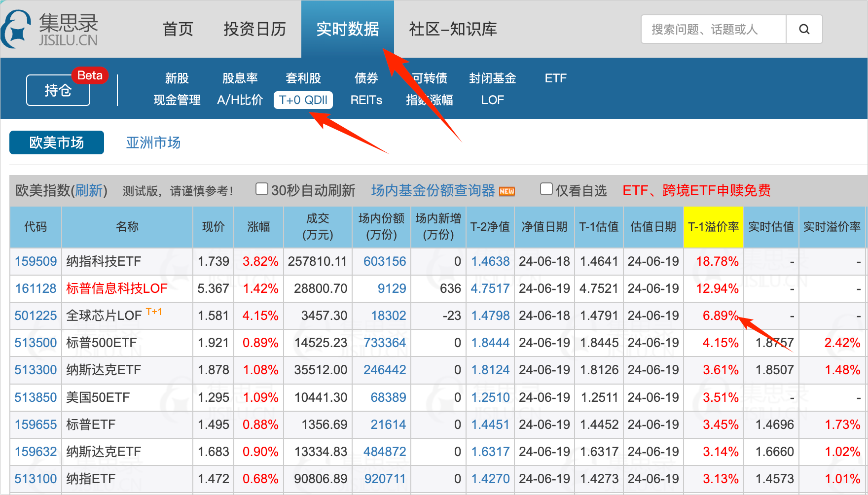Screen dimensions: 868x495
Task: Open the 持仓 Beta button
Action: (58, 90)
